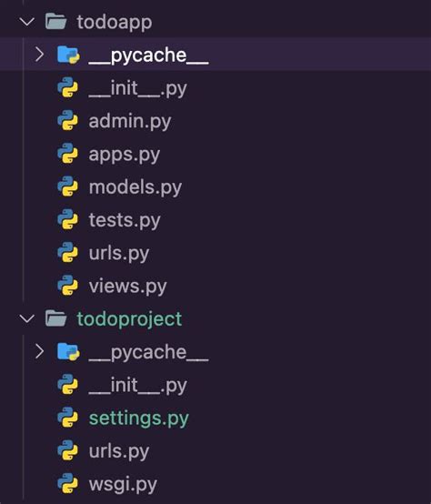Expand __pycache__ chevron inside todoapp
The image size is (431, 504).
pyautogui.click(x=39, y=55)
